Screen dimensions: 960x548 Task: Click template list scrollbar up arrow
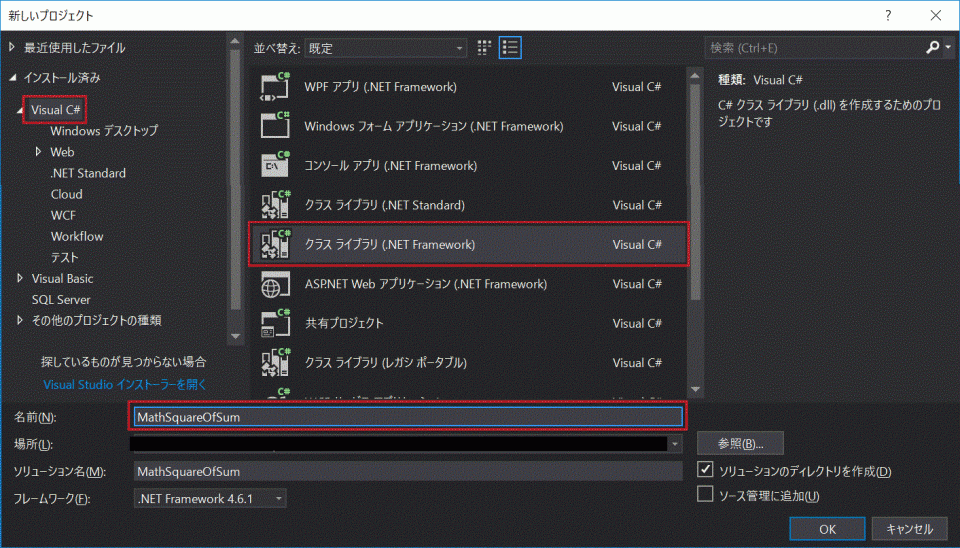pyautogui.click(x=695, y=76)
